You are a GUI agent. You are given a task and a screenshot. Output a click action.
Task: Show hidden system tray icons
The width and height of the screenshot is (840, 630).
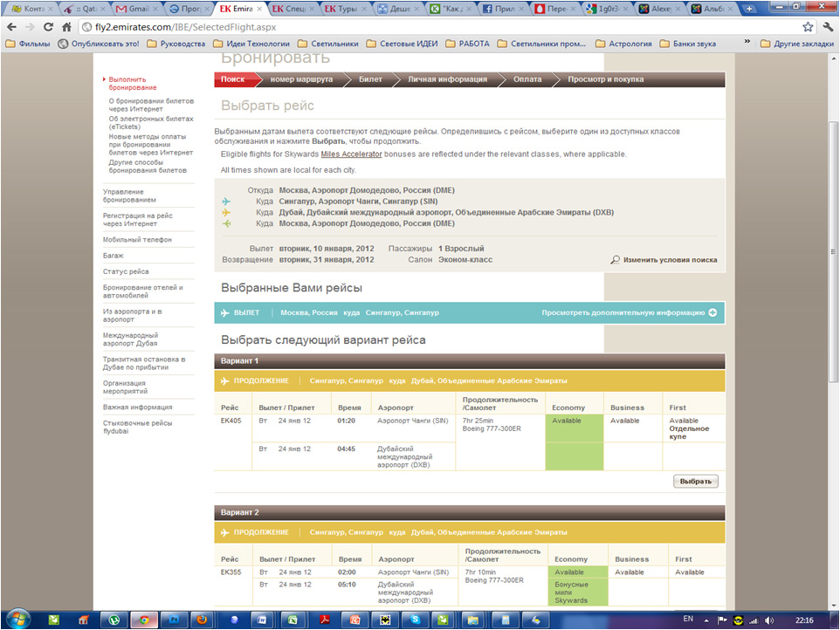pyautogui.click(x=706, y=620)
